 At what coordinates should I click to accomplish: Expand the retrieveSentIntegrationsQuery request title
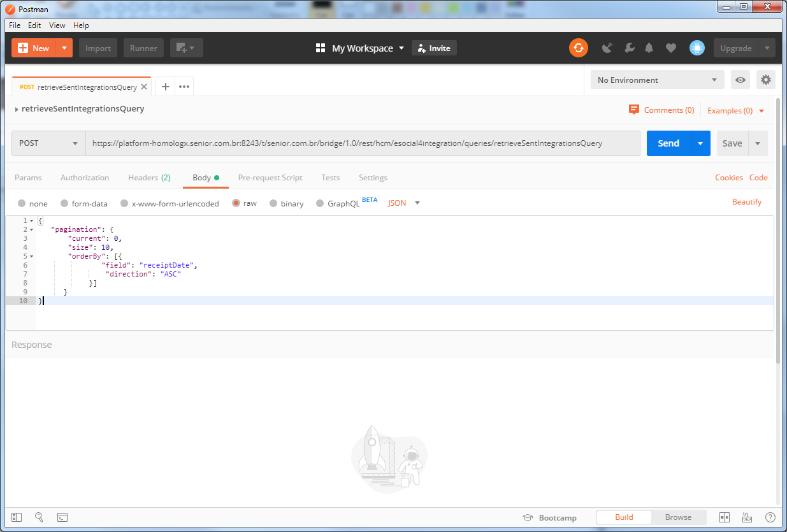(x=17, y=109)
